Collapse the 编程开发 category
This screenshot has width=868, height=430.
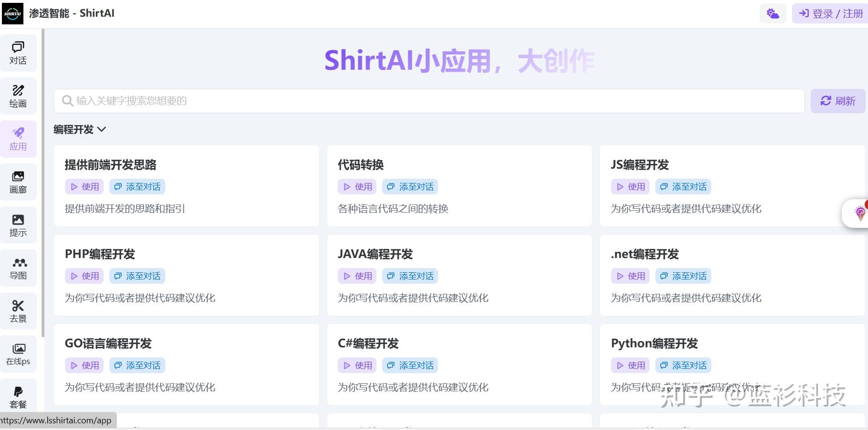(x=80, y=129)
